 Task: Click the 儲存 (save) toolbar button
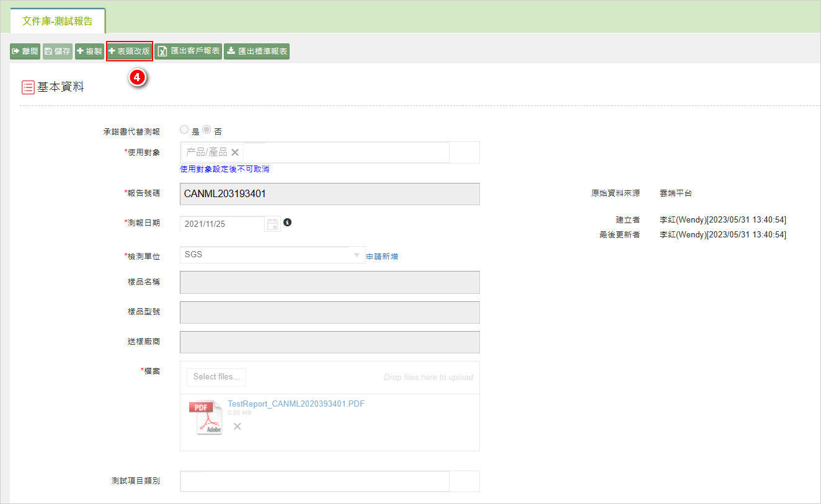pos(58,51)
